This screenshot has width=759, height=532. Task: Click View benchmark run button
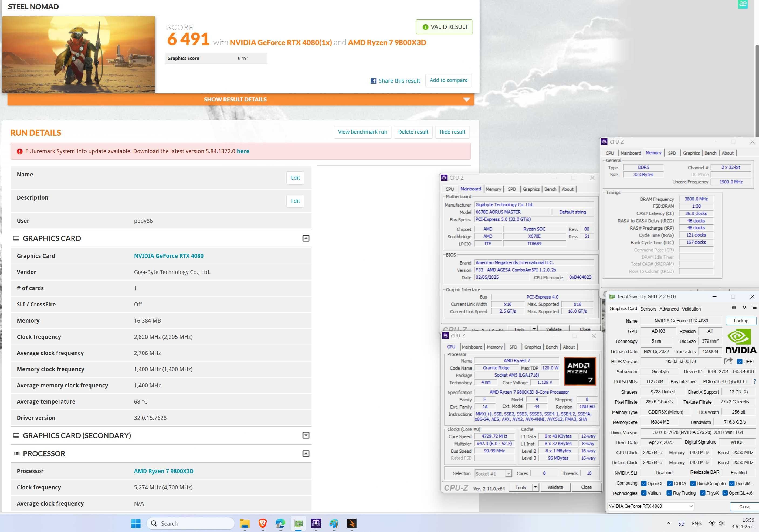point(362,132)
